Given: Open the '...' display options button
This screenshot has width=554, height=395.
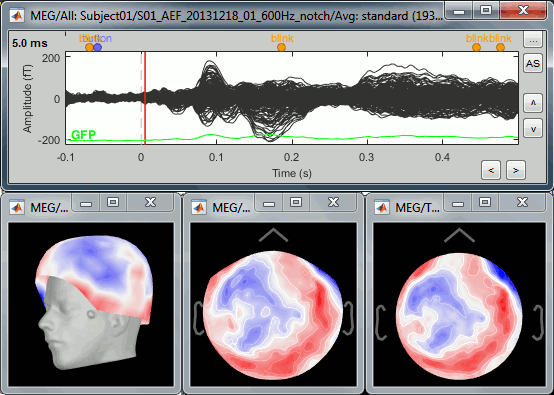Looking at the screenshot, I should tap(533, 40).
